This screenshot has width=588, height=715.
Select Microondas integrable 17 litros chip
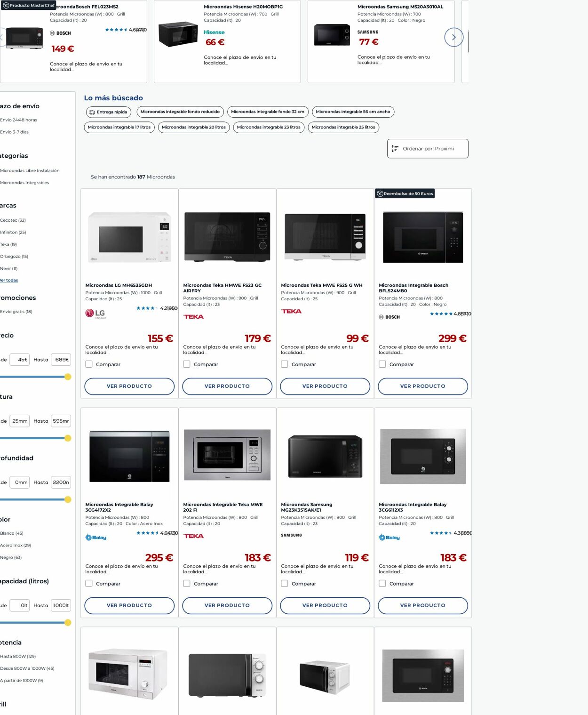[119, 128]
